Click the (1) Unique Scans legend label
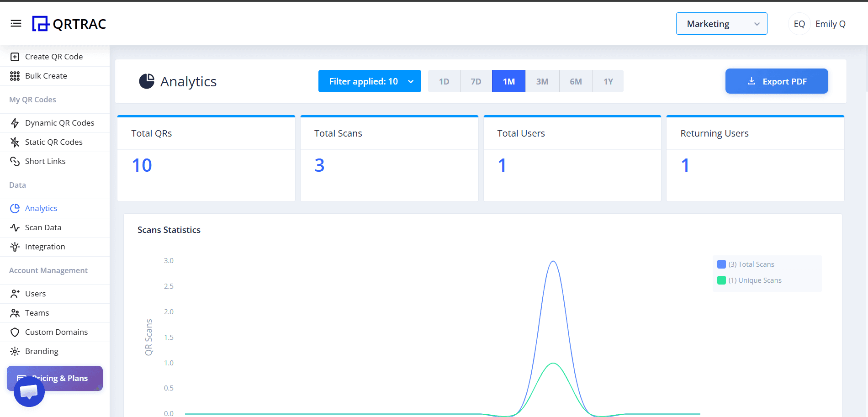The height and width of the screenshot is (417, 868). click(x=755, y=280)
